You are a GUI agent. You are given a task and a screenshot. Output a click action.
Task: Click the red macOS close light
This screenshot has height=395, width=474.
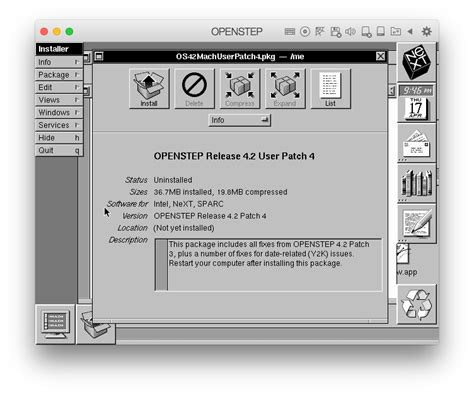pyautogui.click(x=44, y=32)
